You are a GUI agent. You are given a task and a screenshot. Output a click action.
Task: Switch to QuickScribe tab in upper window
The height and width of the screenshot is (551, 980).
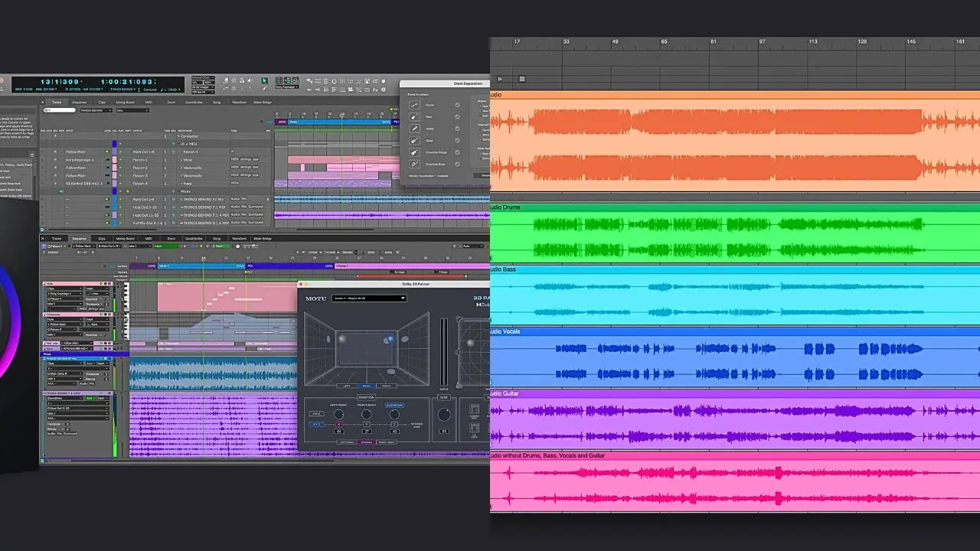194,102
